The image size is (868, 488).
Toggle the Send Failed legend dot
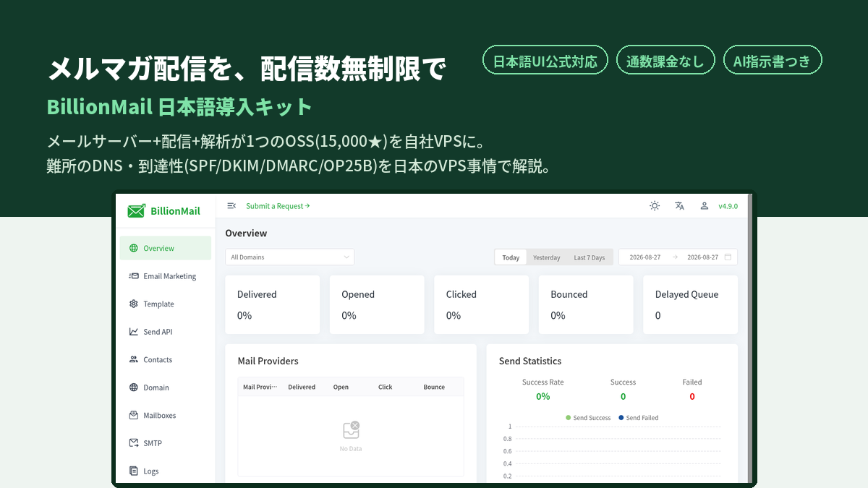click(x=621, y=418)
